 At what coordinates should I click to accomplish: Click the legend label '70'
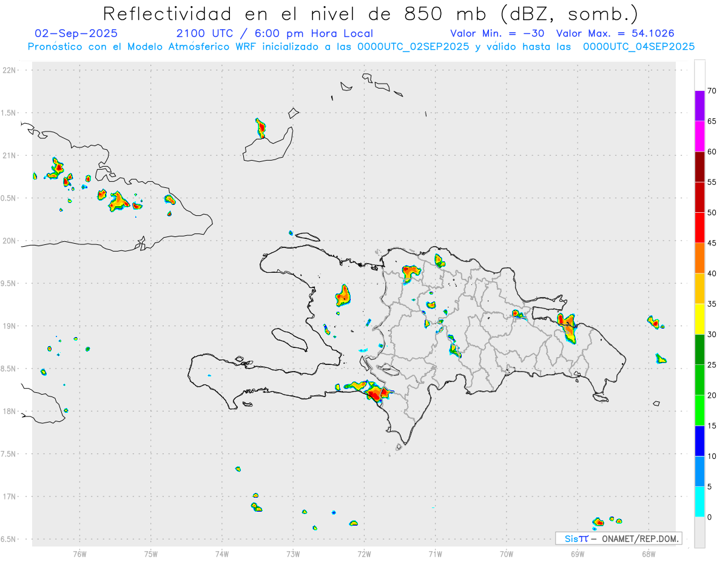713,91
